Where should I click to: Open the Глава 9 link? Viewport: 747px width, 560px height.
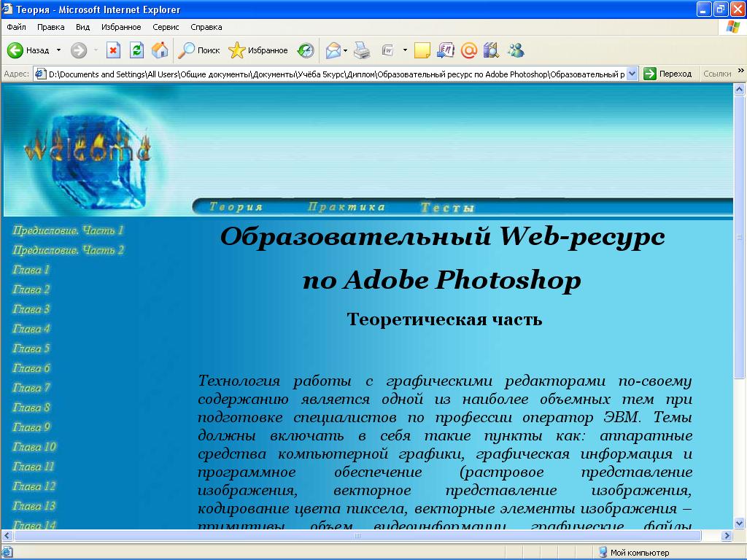point(31,427)
